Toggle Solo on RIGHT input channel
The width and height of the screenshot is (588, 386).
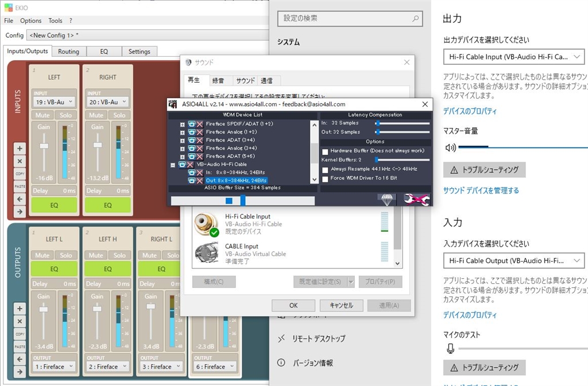(x=119, y=115)
